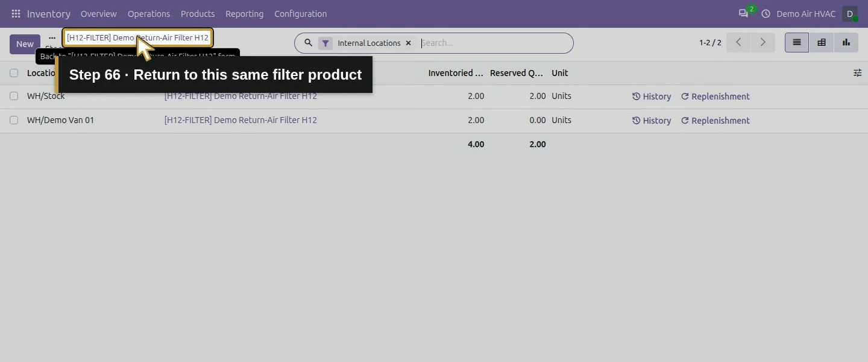The width and height of the screenshot is (868, 362).
Task: Focus the Search input field
Action: coord(493,43)
